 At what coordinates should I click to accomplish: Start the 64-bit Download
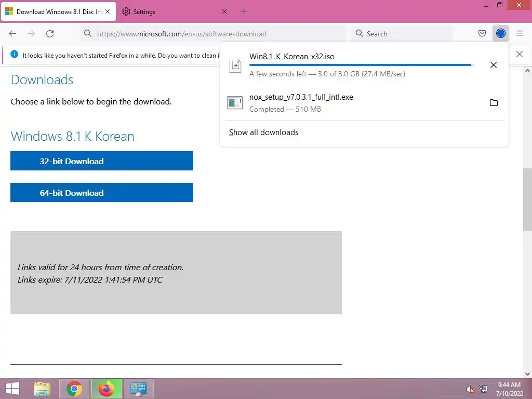click(x=102, y=192)
